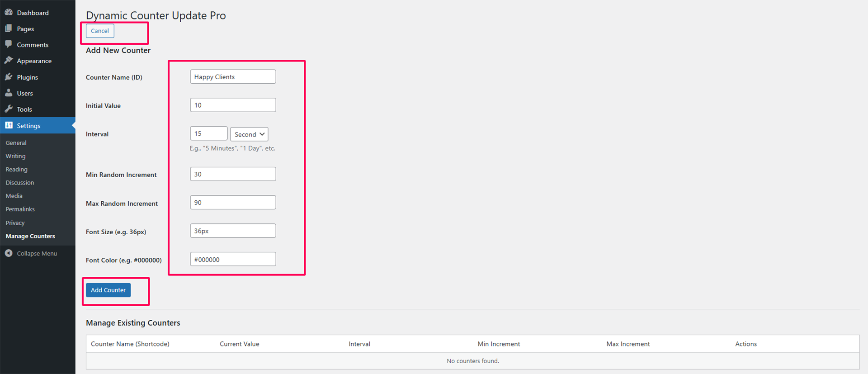Click the Pages icon in sidebar
868x374 pixels.
click(x=9, y=28)
